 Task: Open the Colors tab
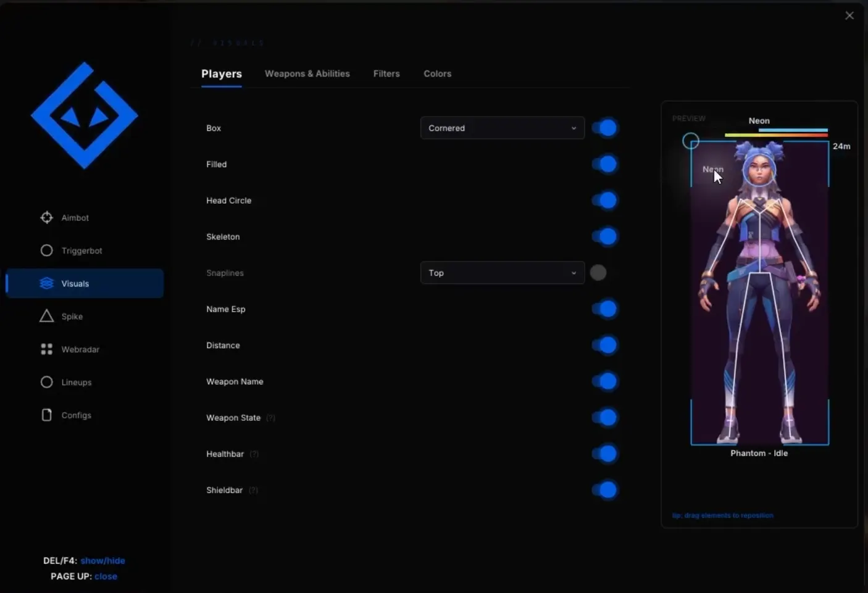(438, 73)
